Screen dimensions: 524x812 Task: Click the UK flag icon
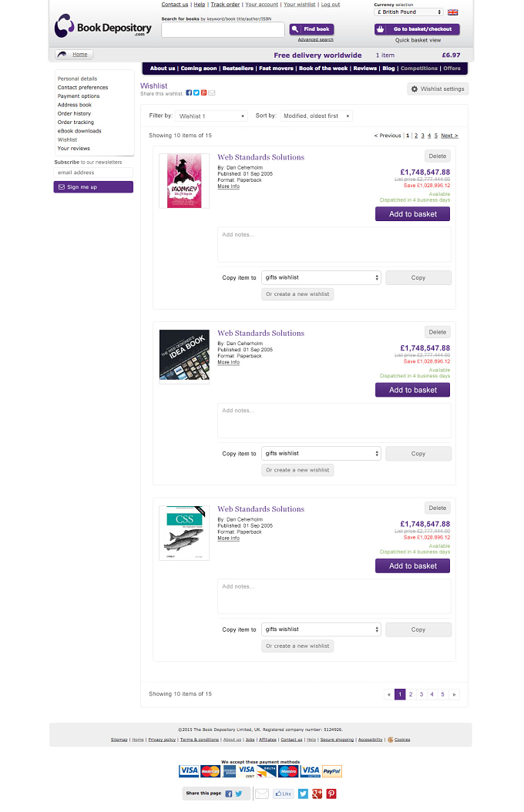point(452,12)
